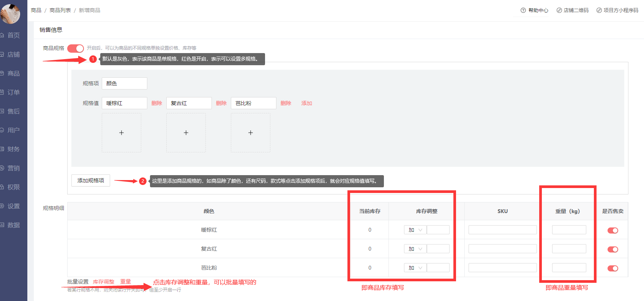Expand 库存调整 dropdown in 芭比粉 row
Image resolution: width=644 pixels, height=301 pixels.
click(x=415, y=268)
